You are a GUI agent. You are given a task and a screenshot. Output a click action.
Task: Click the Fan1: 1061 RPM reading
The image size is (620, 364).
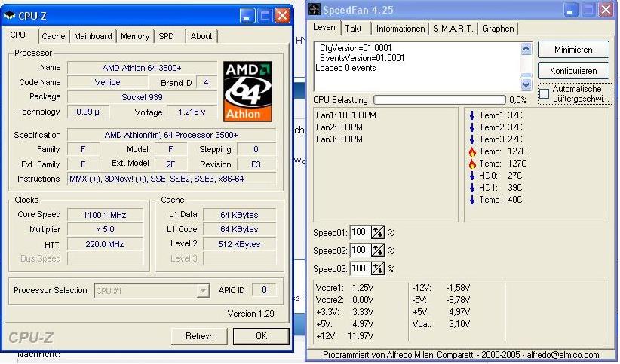pyautogui.click(x=346, y=115)
